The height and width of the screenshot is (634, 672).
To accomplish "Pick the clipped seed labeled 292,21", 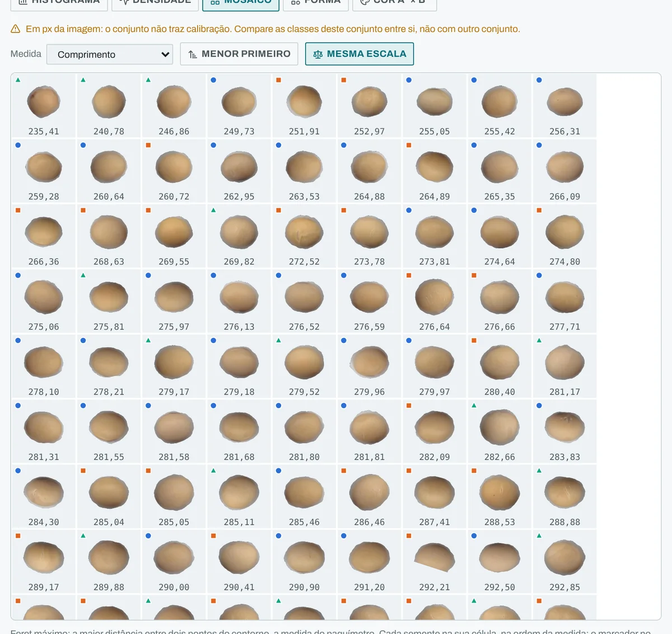I will point(435,561).
